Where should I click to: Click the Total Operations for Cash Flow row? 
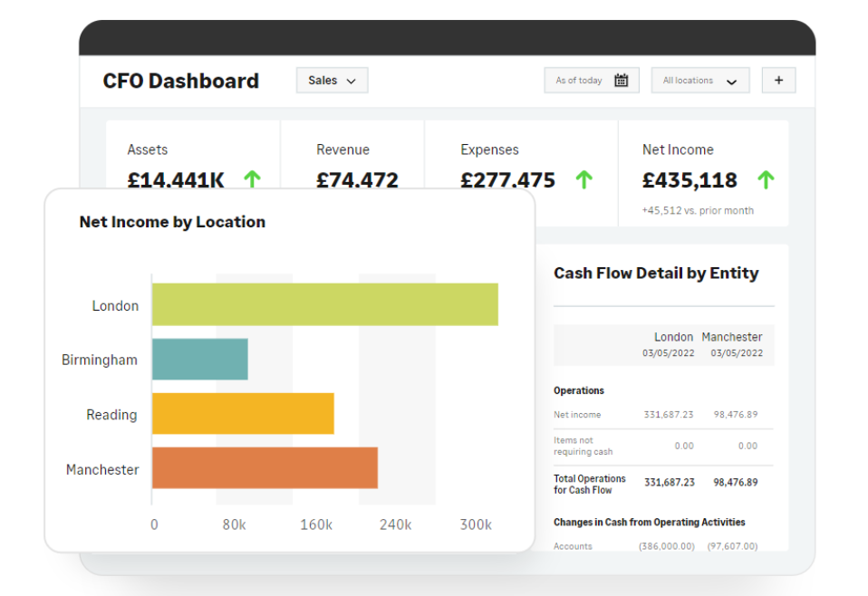coord(590,484)
